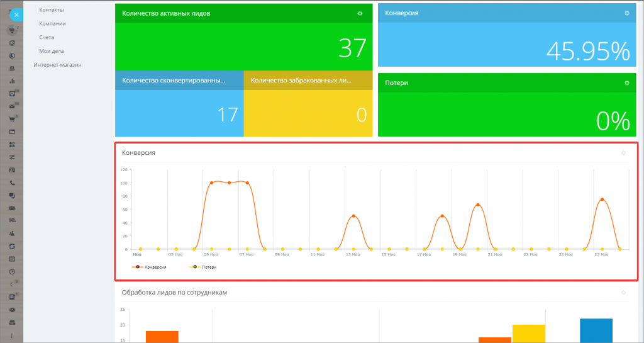644x343 pixels.
Task: Open Мои дела in the left menu
Action: click(x=52, y=51)
